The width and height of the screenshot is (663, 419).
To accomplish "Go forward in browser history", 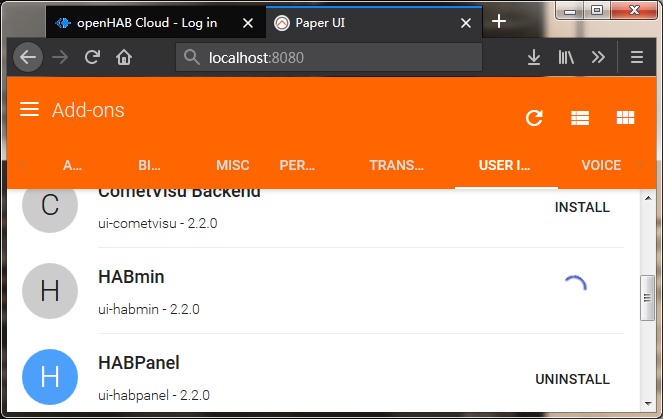I will pos(60,57).
